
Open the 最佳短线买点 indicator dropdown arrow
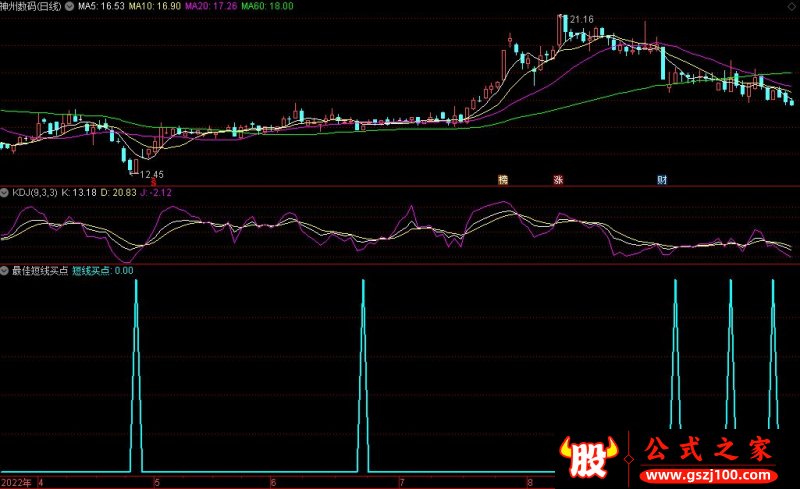click(5, 270)
